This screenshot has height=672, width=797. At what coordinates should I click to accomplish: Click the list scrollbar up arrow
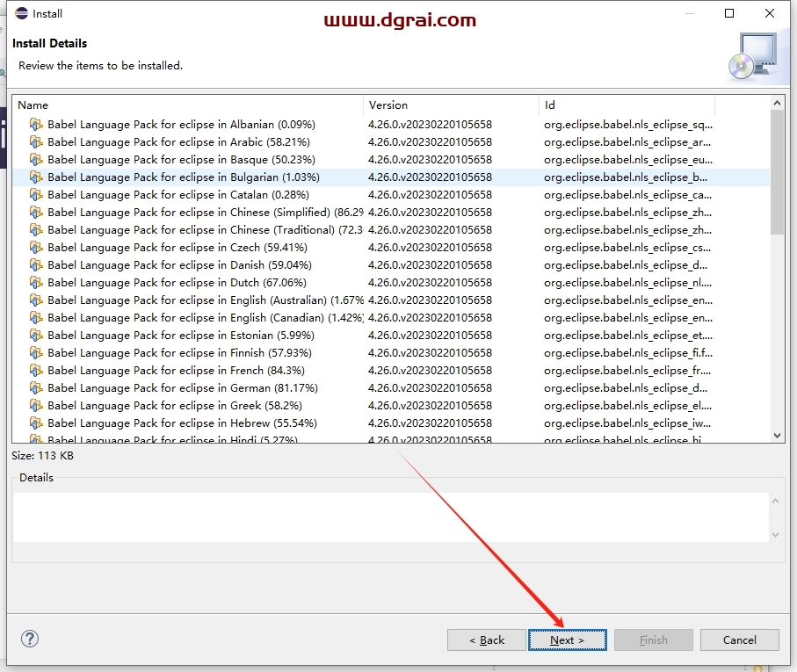click(777, 103)
